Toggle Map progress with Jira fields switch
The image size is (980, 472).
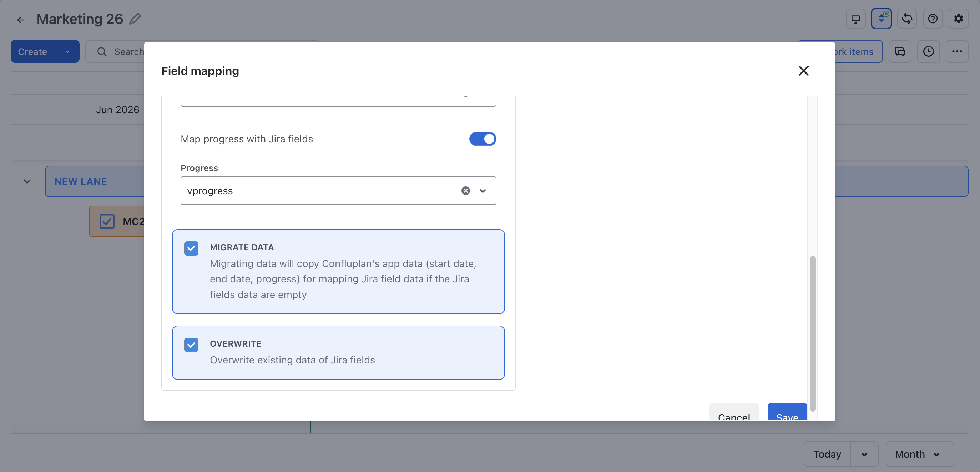[x=483, y=139]
